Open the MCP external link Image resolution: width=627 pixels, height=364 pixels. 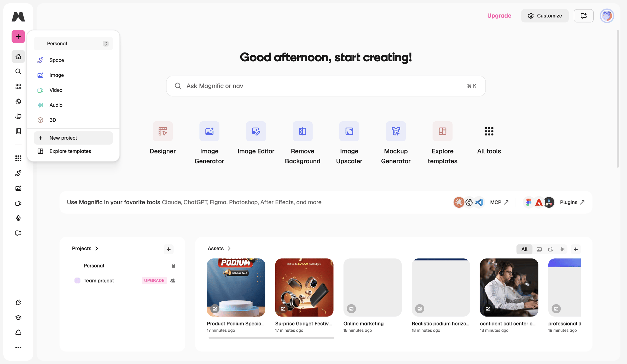point(499,202)
